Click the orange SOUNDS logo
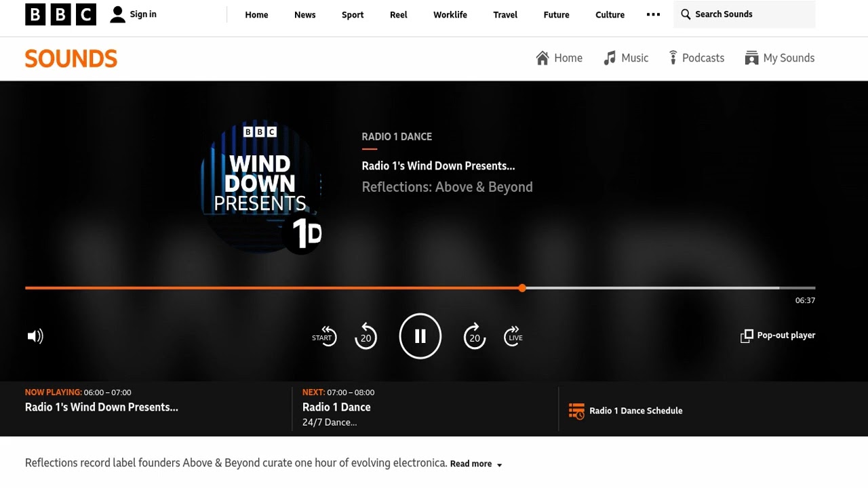Screen dimensions: 868x488 pos(71,58)
